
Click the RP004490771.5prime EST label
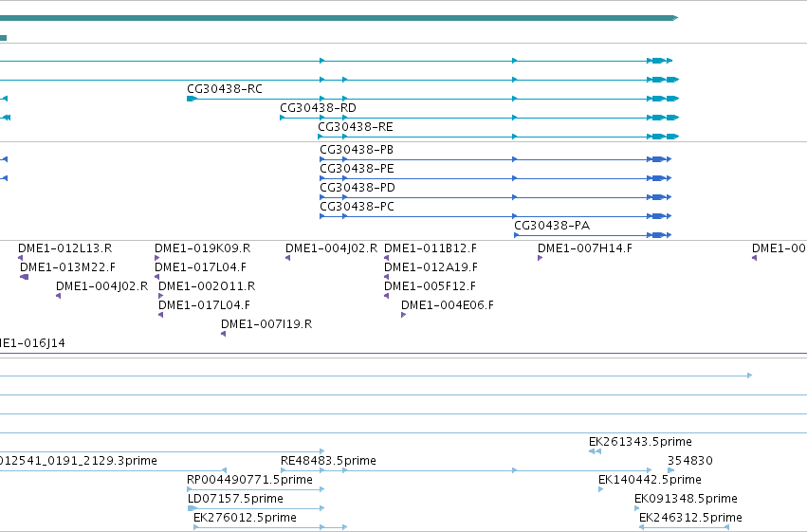249,480
